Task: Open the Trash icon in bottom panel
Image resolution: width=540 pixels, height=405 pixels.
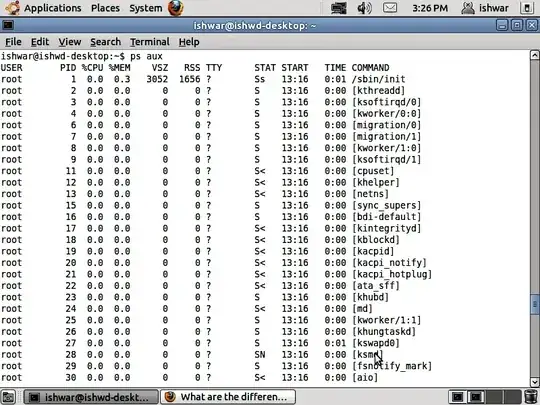Action: coord(531,397)
